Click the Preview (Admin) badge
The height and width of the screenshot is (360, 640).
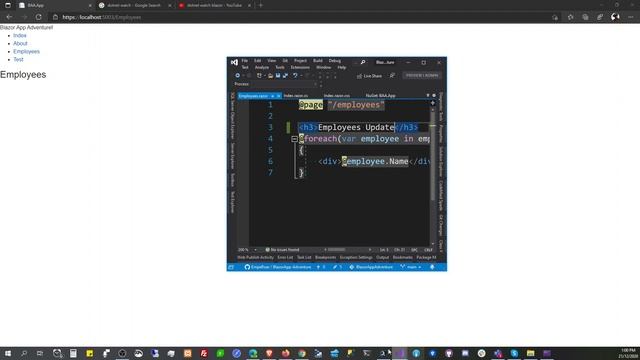coord(422,76)
